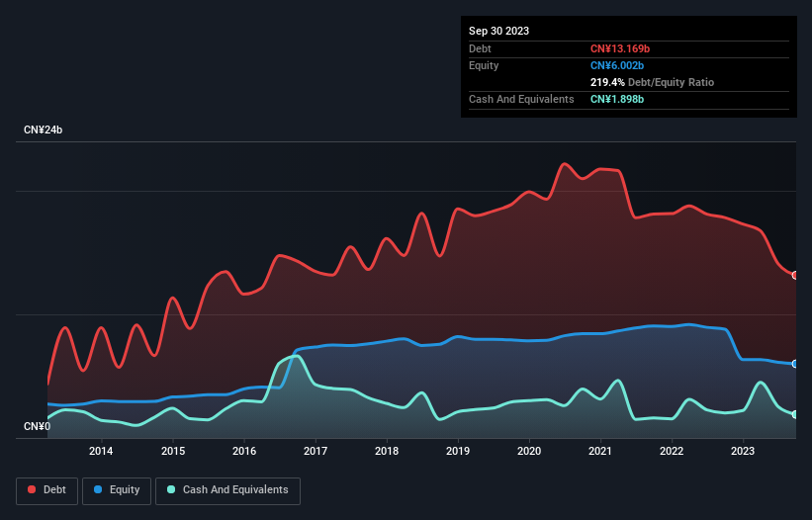The height and width of the screenshot is (520, 812).
Task: Click the 2017 x-axis label
Action: [x=316, y=451]
